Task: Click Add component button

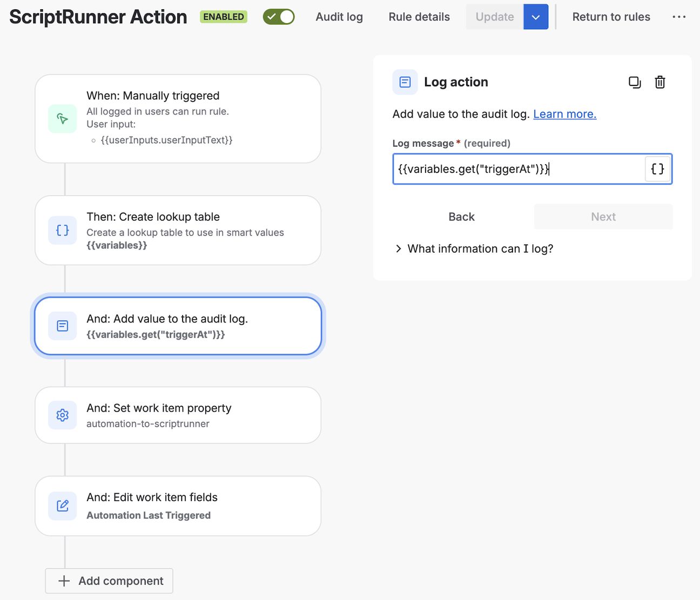Action: [x=109, y=581]
